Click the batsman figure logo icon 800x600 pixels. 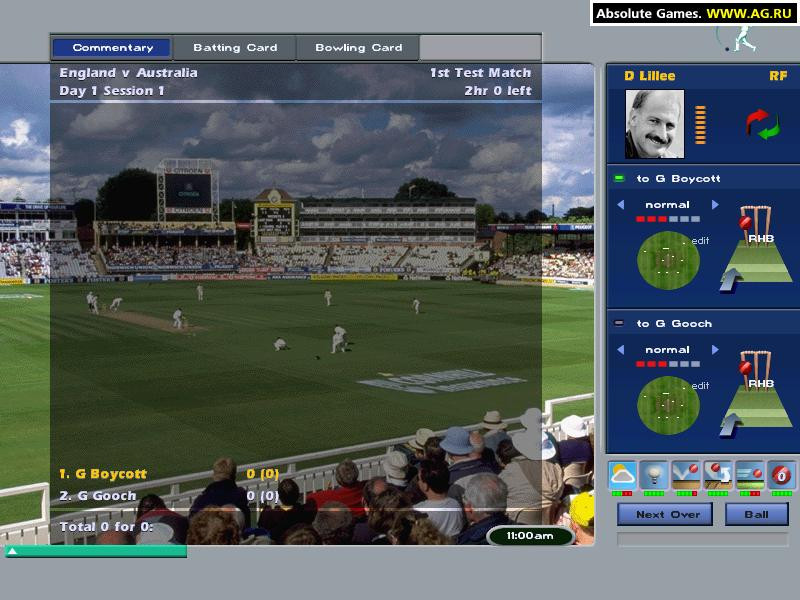point(737,40)
